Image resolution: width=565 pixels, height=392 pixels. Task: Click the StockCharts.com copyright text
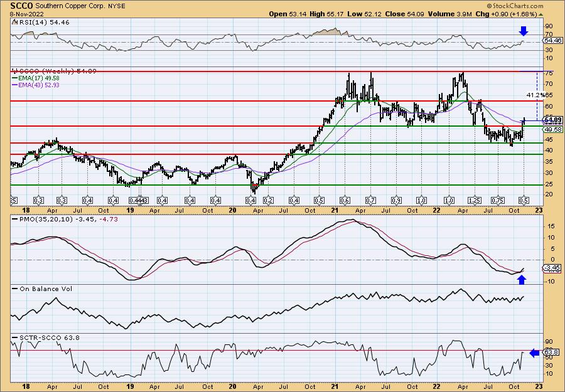click(515, 6)
